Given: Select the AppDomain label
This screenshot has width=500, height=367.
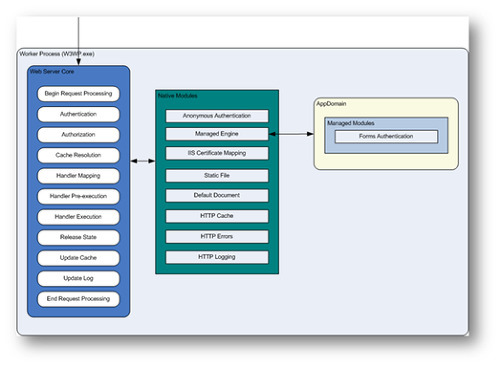Looking at the screenshot, I should point(331,104).
